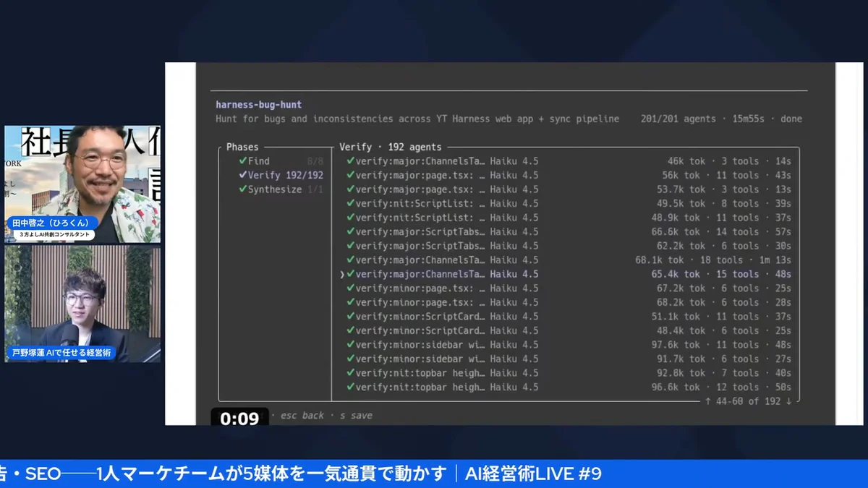Click the '18 tools' value in the 68.1k row

(x=721, y=260)
